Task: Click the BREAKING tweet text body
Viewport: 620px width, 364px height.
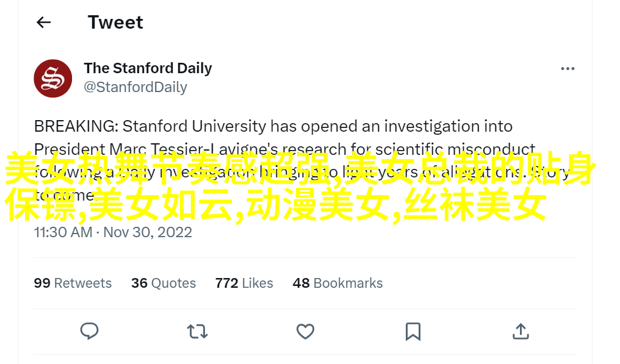Action: point(303,160)
